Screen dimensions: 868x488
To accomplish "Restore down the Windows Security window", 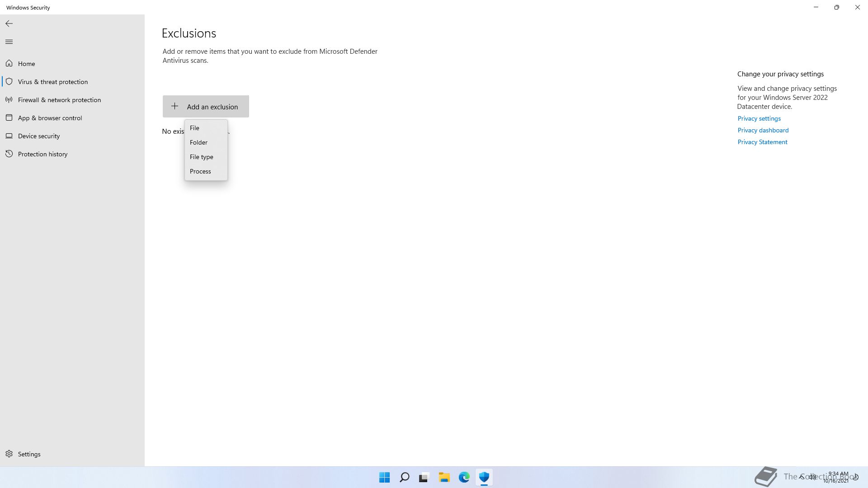I will [x=837, y=7].
